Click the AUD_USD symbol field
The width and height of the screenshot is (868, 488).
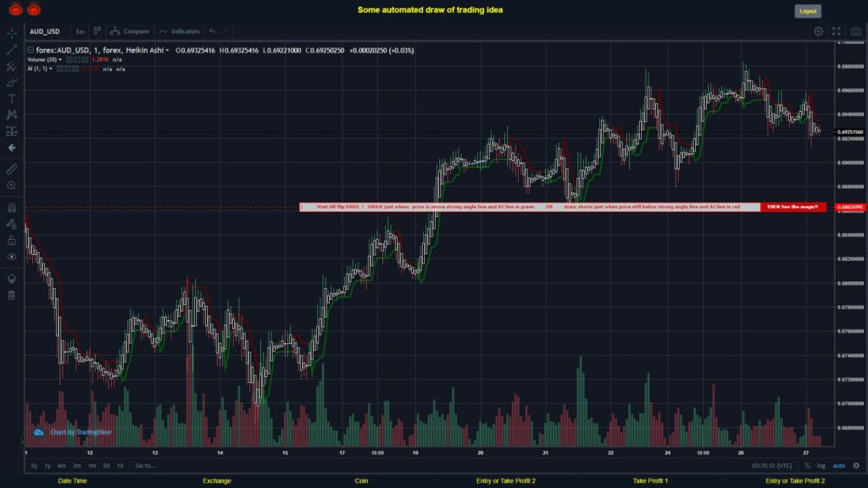[45, 31]
